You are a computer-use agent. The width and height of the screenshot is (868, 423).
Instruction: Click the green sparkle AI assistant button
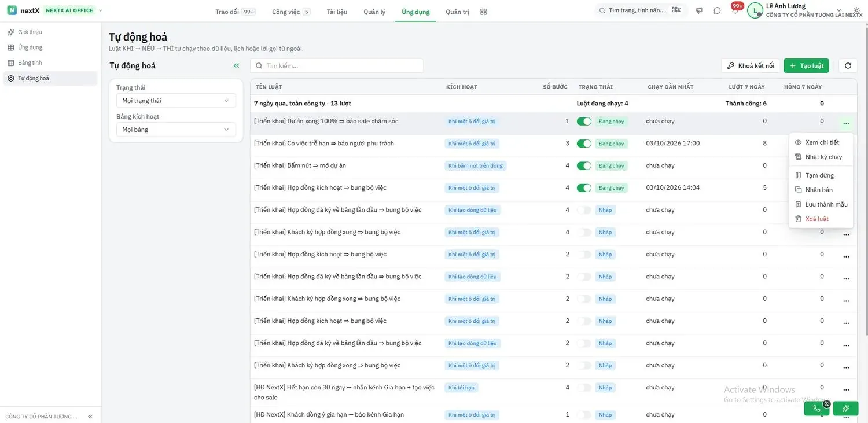846,409
